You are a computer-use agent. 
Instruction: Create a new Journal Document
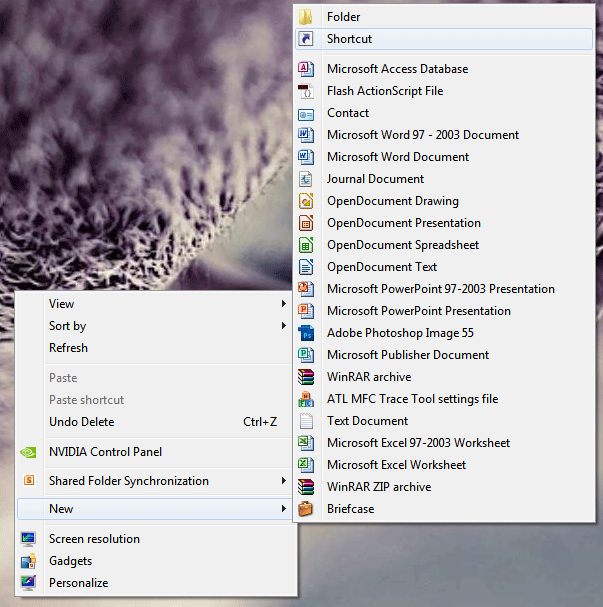(x=444, y=179)
